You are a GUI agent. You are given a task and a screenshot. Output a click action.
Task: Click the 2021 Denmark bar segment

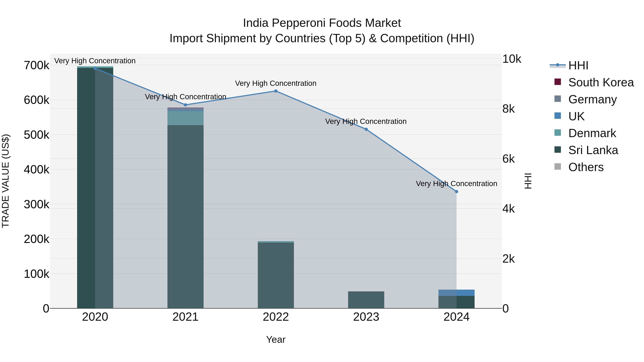click(186, 118)
